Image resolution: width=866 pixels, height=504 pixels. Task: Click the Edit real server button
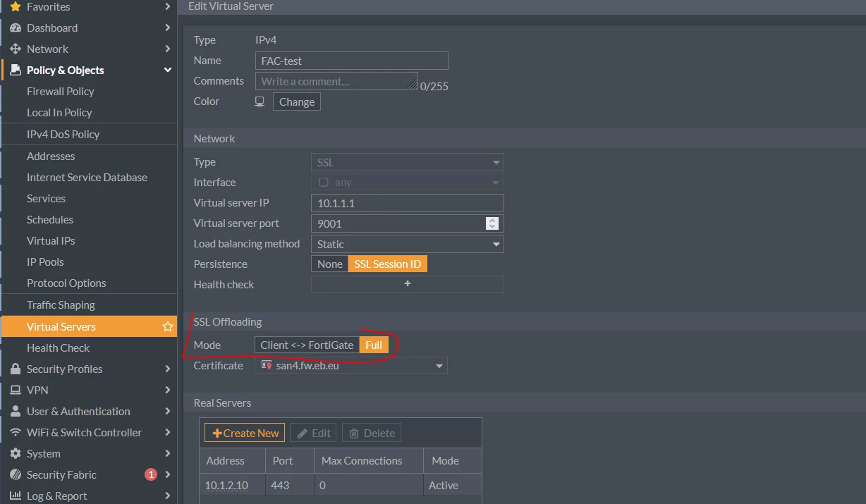pyautogui.click(x=313, y=433)
